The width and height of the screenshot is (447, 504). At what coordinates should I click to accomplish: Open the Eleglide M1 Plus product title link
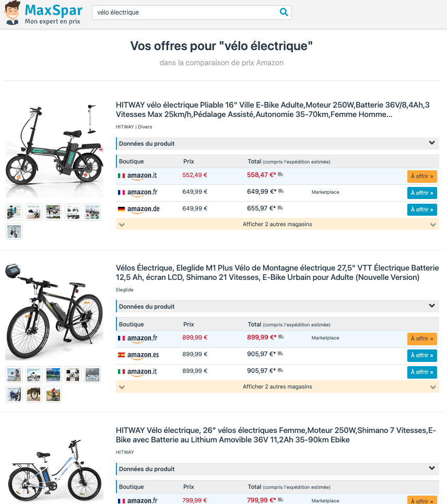click(277, 273)
